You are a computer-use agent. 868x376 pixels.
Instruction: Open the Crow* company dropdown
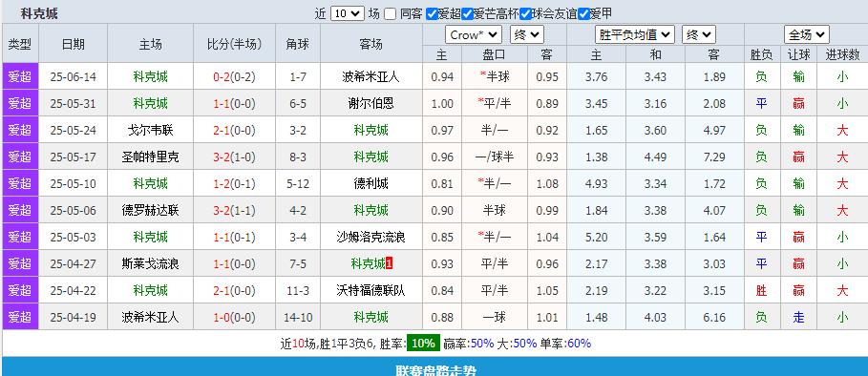click(474, 35)
